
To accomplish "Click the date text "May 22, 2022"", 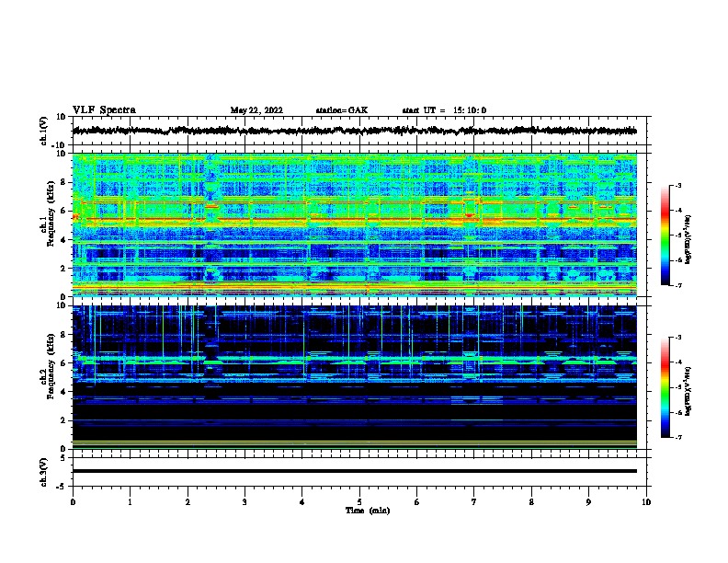I will pos(256,110).
